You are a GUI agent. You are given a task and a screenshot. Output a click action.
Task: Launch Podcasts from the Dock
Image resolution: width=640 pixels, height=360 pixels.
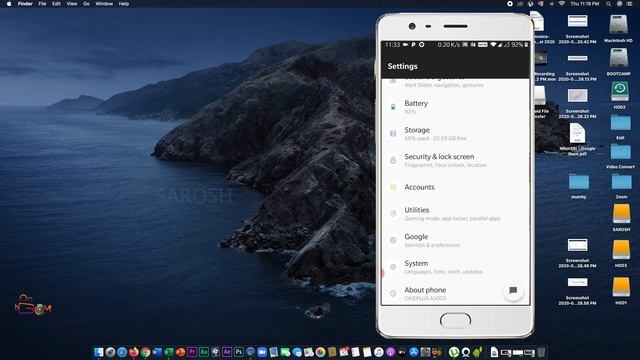[x=391, y=352]
